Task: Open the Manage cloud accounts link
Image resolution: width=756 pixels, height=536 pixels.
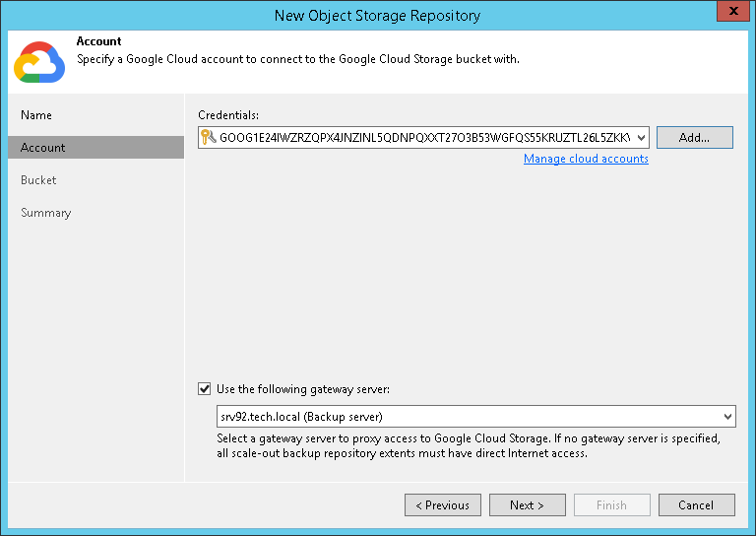Action: coord(586,159)
